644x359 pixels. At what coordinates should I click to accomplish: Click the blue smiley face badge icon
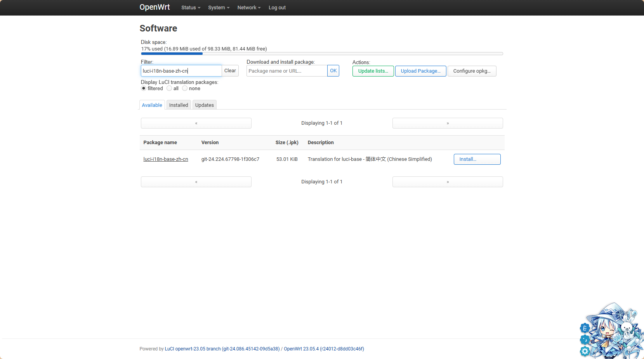click(x=585, y=340)
